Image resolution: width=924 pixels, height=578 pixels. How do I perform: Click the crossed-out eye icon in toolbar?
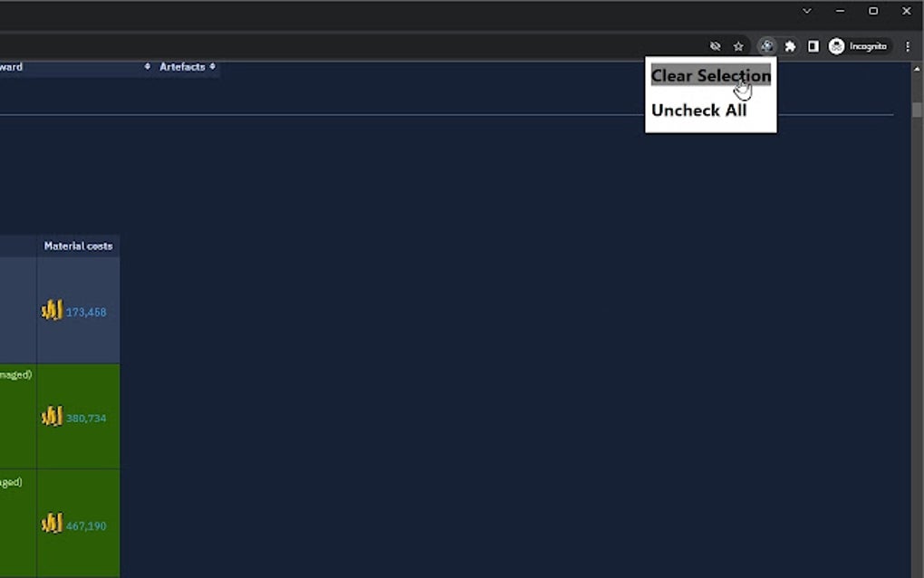tap(716, 45)
